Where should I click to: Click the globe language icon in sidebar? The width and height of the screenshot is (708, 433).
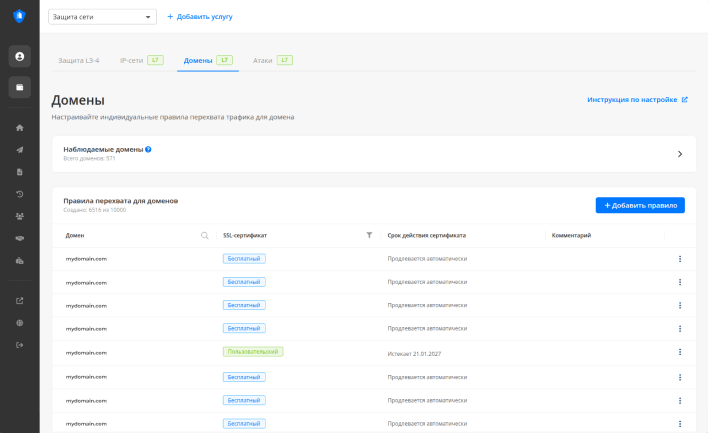tap(20, 323)
